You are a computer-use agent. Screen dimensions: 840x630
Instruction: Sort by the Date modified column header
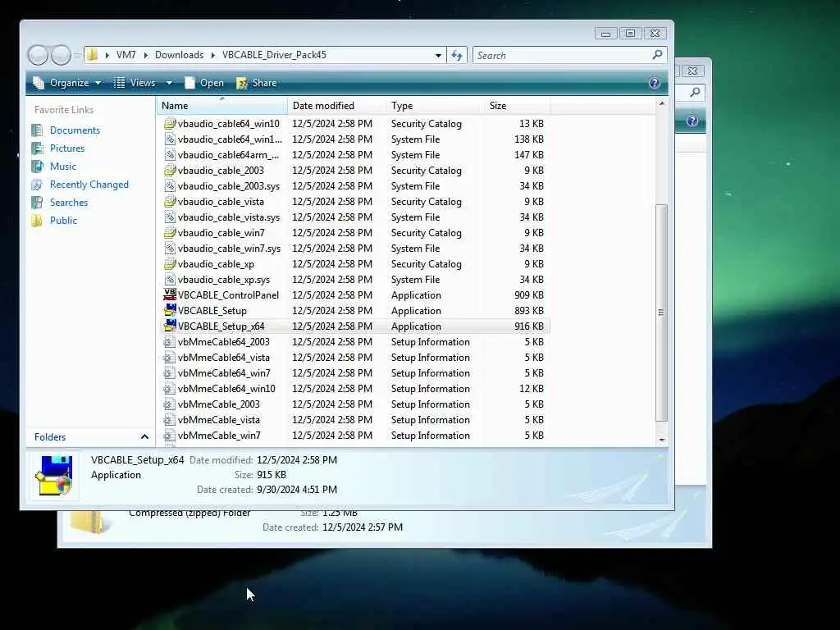336,106
